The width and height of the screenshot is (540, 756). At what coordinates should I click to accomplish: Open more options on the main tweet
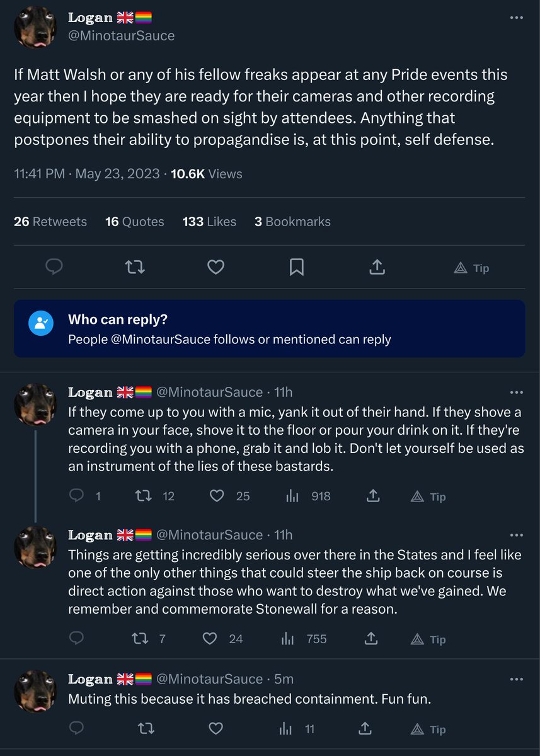click(x=517, y=18)
